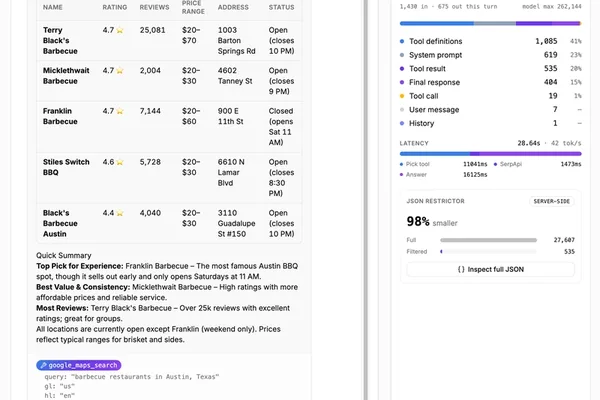600x400 pixels.
Task: Open the google_maps_search tool call badge
Action: 79,365
